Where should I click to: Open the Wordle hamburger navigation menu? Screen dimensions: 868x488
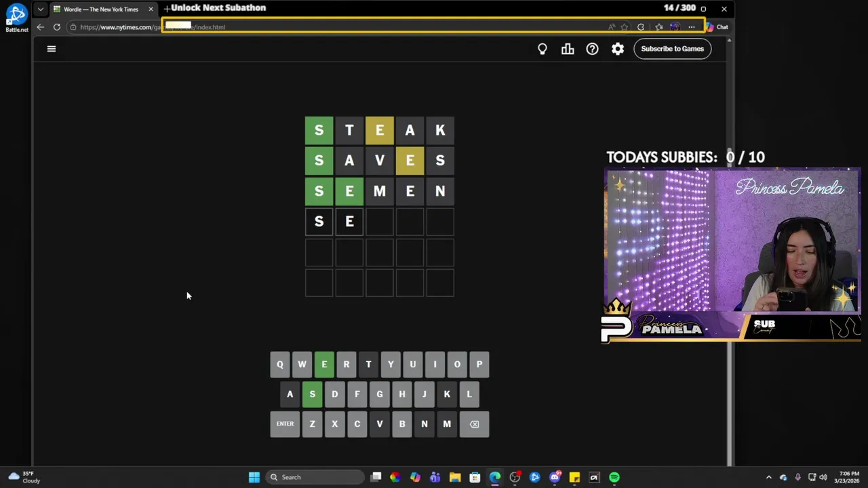(51, 49)
